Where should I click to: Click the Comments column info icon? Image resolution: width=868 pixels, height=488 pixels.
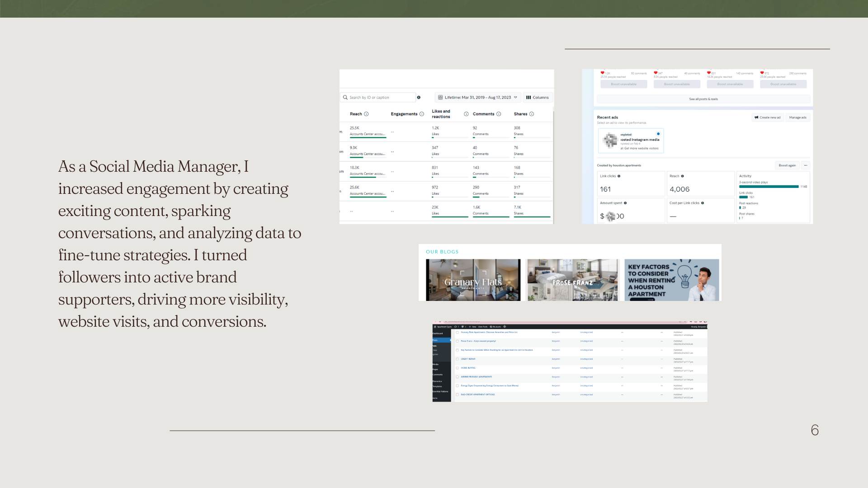click(499, 114)
